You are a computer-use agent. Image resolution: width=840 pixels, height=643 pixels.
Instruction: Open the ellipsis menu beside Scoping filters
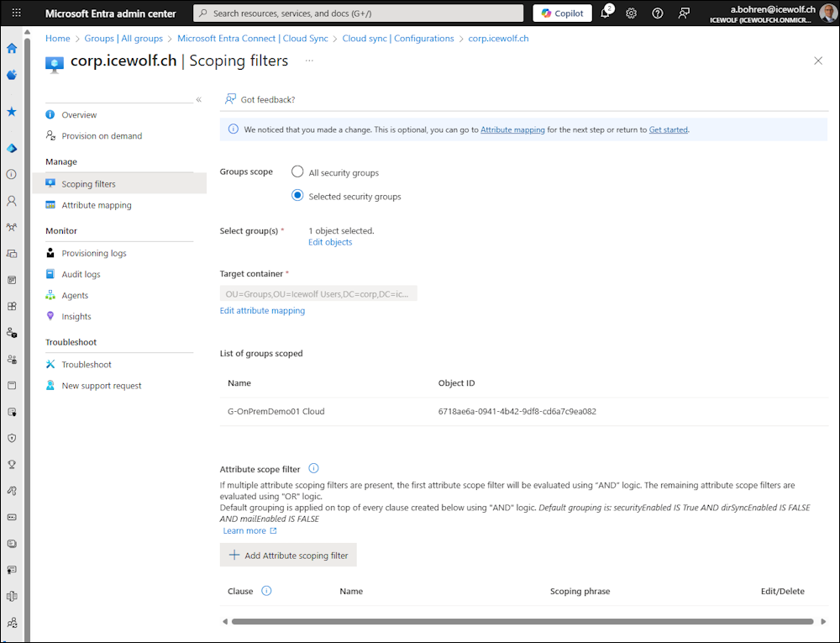[x=309, y=61]
